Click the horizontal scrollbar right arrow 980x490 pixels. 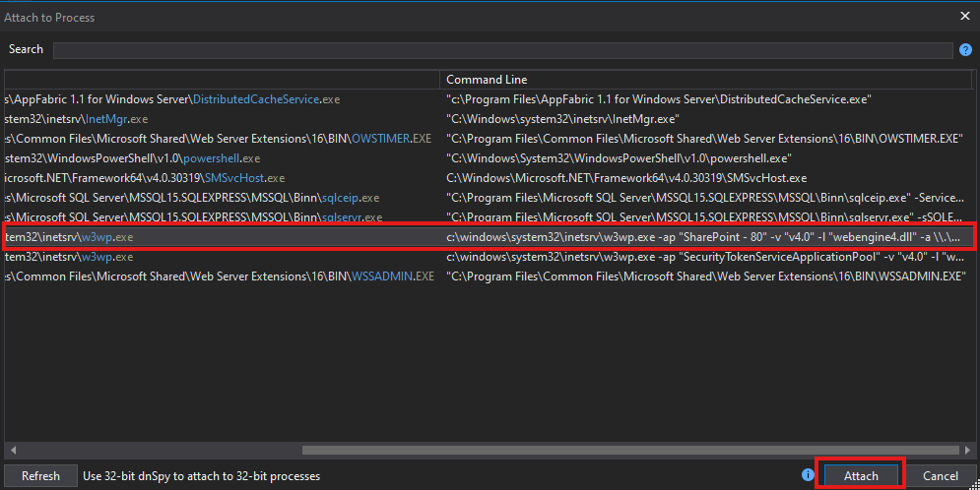click(967, 450)
